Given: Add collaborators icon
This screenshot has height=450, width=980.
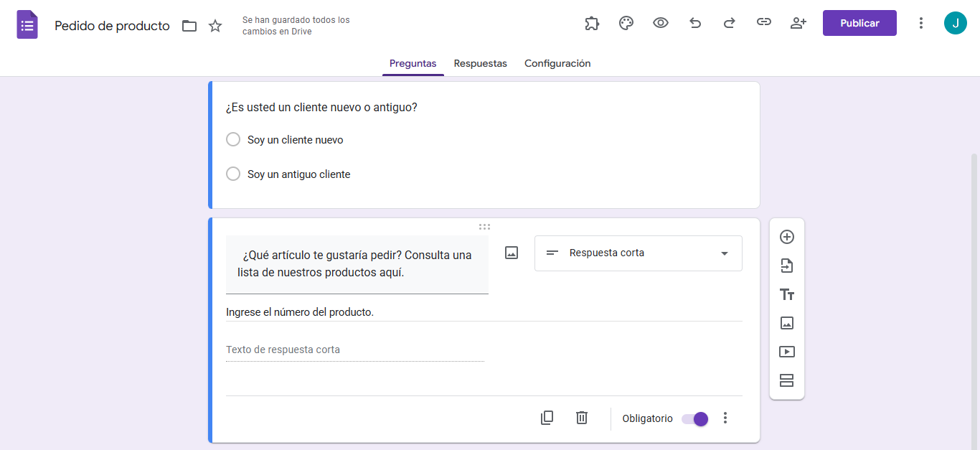Looking at the screenshot, I should click(798, 23).
